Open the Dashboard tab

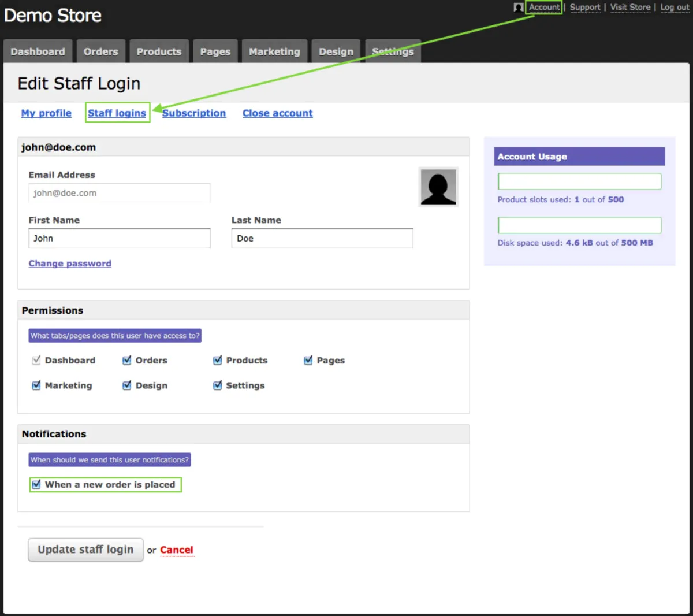38,51
